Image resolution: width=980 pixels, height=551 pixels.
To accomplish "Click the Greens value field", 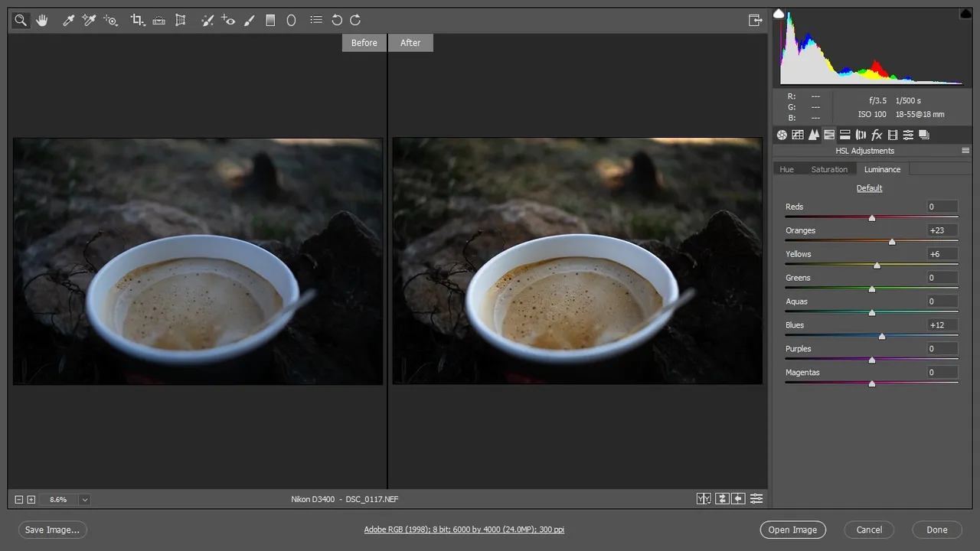I will tap(942, 278).
